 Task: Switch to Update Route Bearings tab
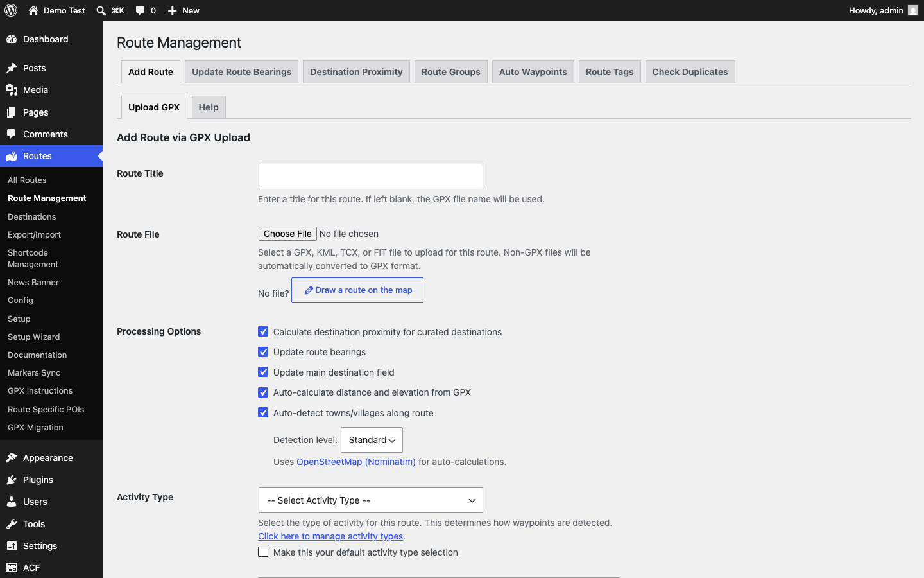pos(241,72)
